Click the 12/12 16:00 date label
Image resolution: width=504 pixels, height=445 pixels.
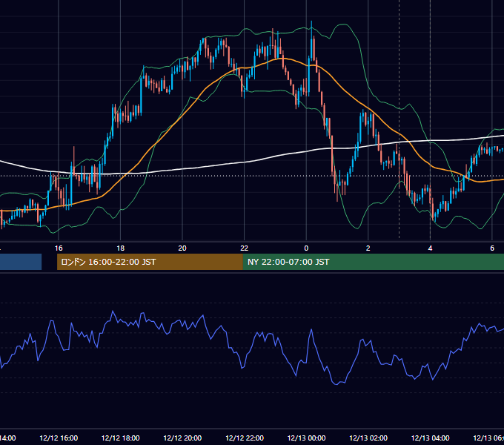59,438
